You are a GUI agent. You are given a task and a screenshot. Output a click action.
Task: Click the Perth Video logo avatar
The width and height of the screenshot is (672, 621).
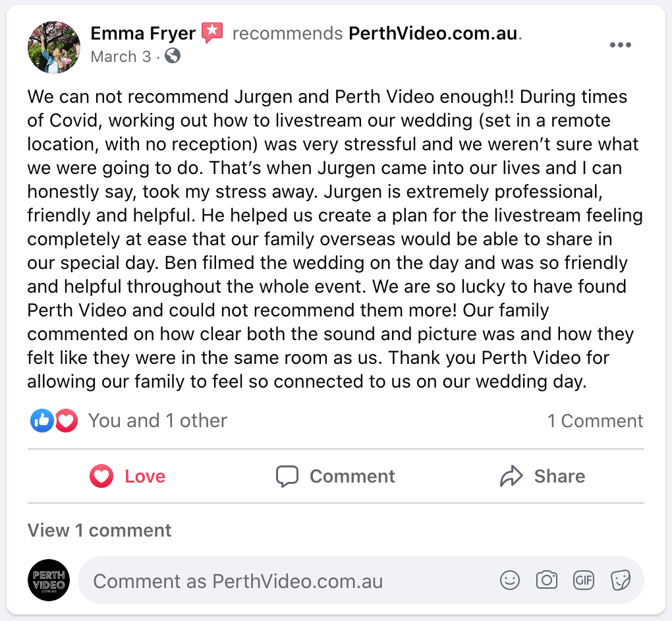(49, 580)
